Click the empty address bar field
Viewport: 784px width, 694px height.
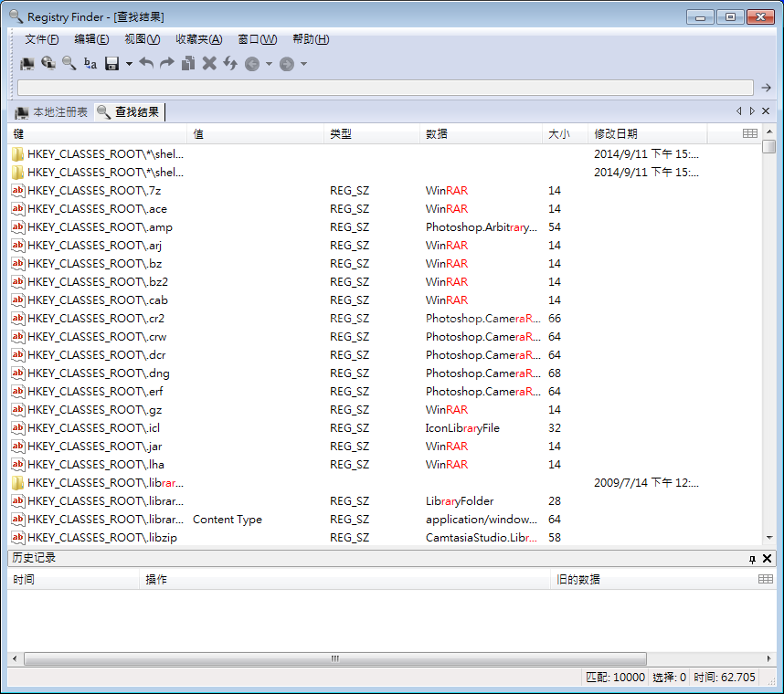[x=384, y=88]
